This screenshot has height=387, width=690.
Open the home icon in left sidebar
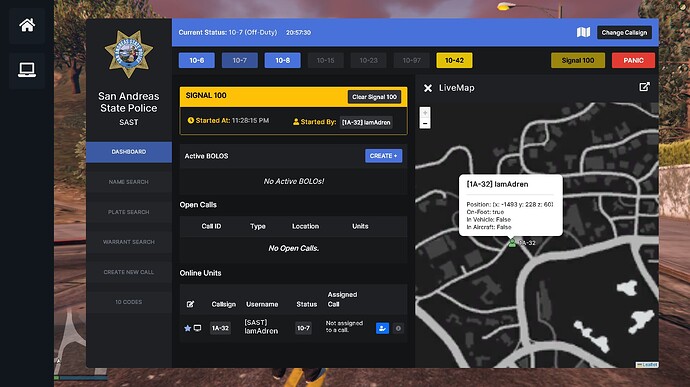tap(27, 25)
